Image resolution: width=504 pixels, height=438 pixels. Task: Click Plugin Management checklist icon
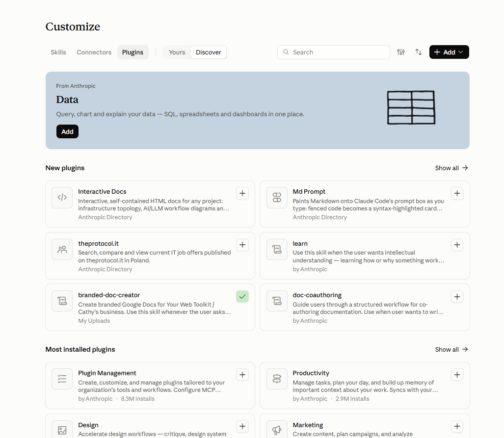point(62,379)
